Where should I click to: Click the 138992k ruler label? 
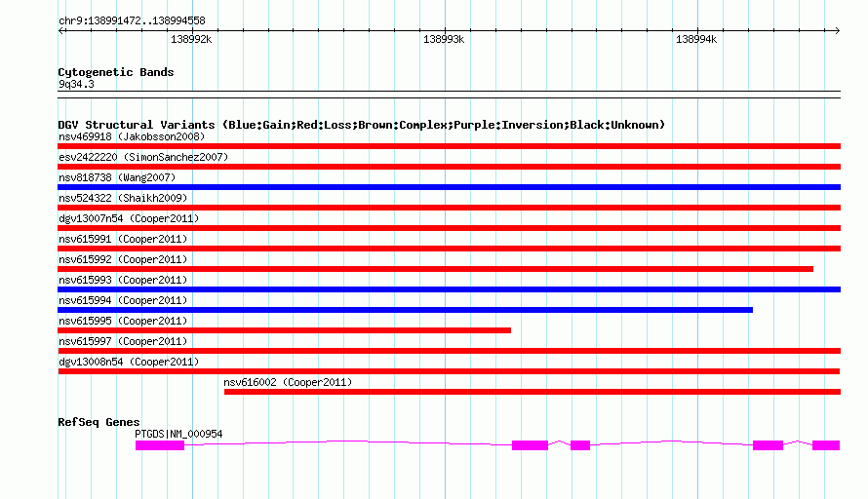191,39
